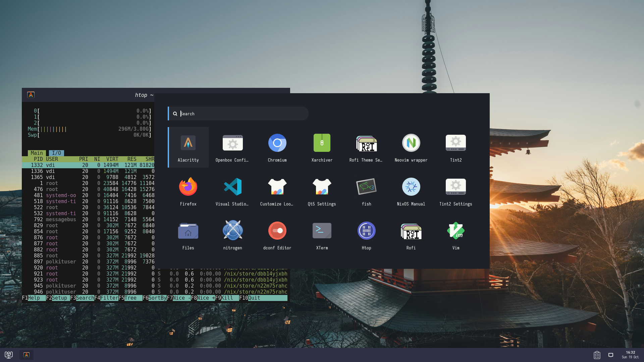Open Xarchiver app

coord(322,147)
